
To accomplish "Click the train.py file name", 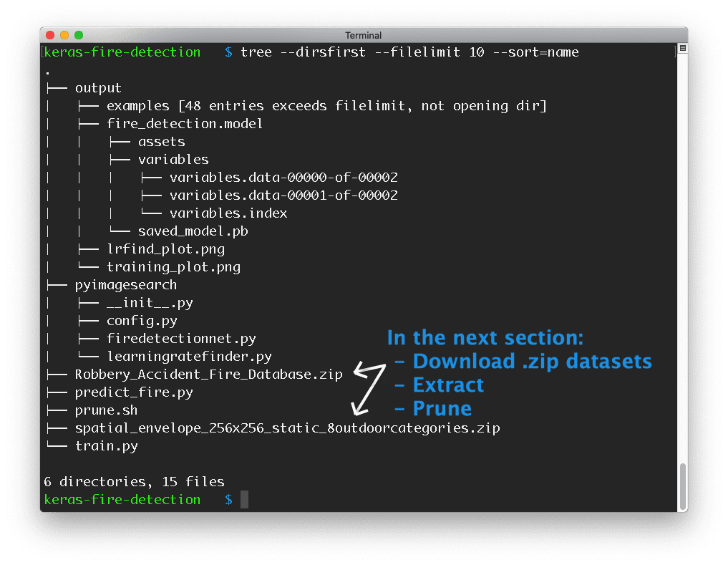I will [106, 446].
